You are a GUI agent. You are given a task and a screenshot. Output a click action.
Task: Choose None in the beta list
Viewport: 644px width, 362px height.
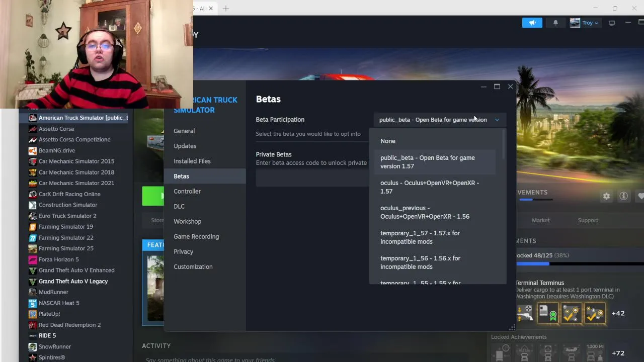click(435, 141)
